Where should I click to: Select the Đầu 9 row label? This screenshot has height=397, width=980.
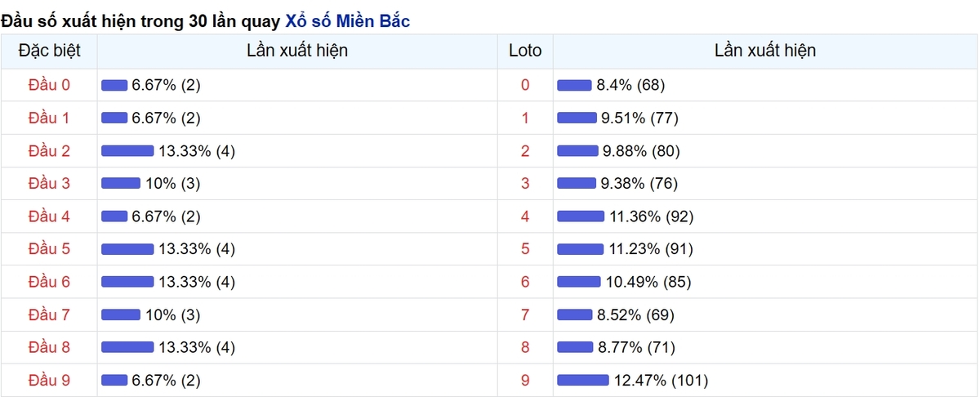click(x=49, y=380)
